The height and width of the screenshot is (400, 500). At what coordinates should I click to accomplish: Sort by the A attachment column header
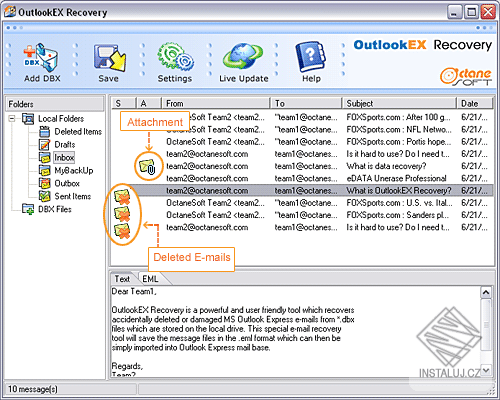149,103
